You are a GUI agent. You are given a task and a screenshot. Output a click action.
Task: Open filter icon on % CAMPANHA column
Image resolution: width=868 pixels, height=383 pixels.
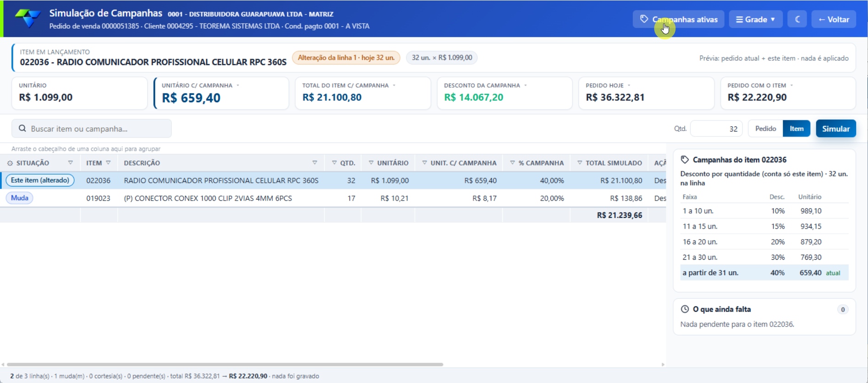513,163
